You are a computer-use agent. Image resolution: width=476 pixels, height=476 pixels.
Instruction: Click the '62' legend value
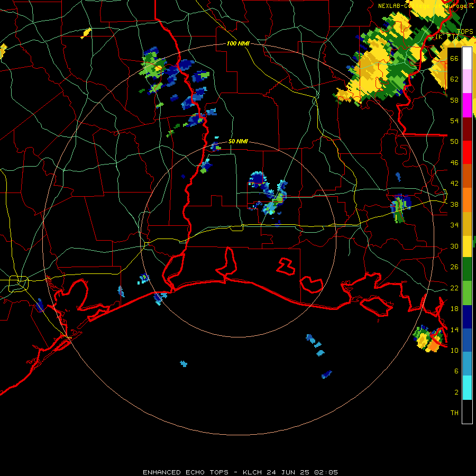click(x=454, y=79)
